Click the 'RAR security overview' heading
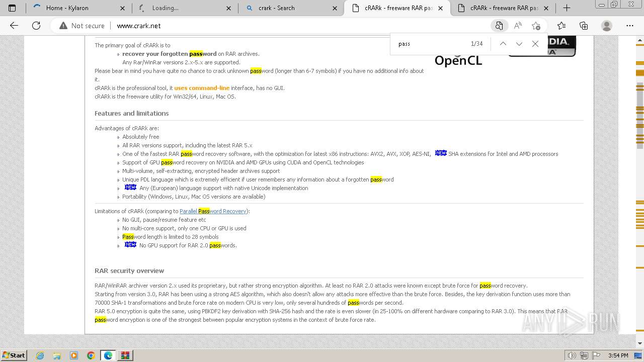 [129, 270]
